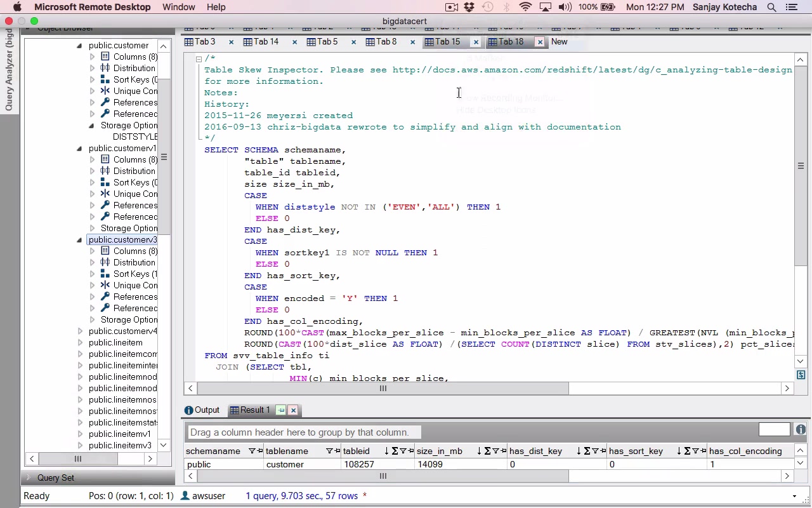812x508 pixels.
Task: Collapse the public.customerv3 tree node
Action: [79, 240]
